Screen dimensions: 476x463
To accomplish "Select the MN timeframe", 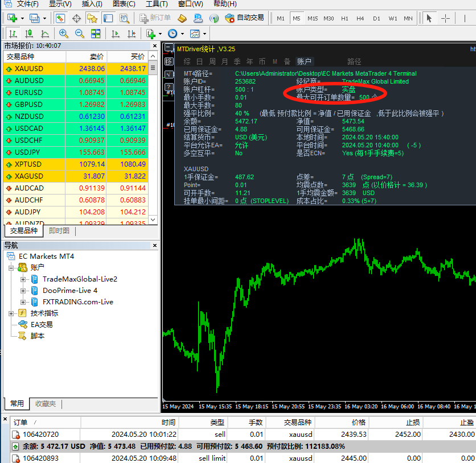I will click(x=408, y=19).
